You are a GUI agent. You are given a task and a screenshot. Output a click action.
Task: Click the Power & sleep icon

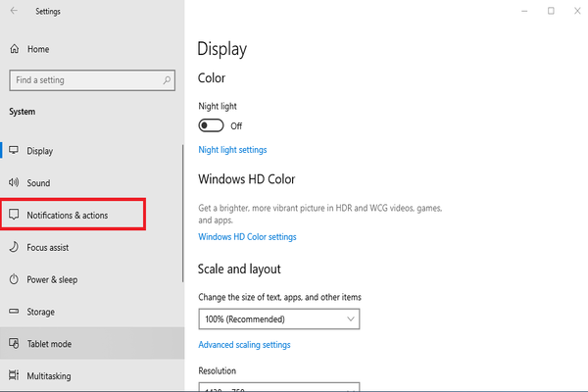[x=14, y=279]
